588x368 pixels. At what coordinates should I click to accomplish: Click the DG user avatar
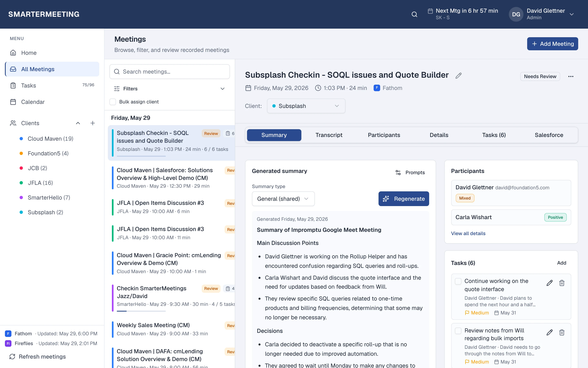tap(516, 14)
